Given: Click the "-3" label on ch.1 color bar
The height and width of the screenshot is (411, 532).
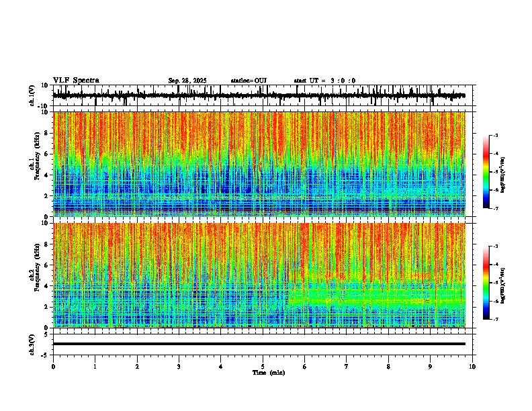Looking at the screenshot, I should pyautogui.click(x=496, y=136).
